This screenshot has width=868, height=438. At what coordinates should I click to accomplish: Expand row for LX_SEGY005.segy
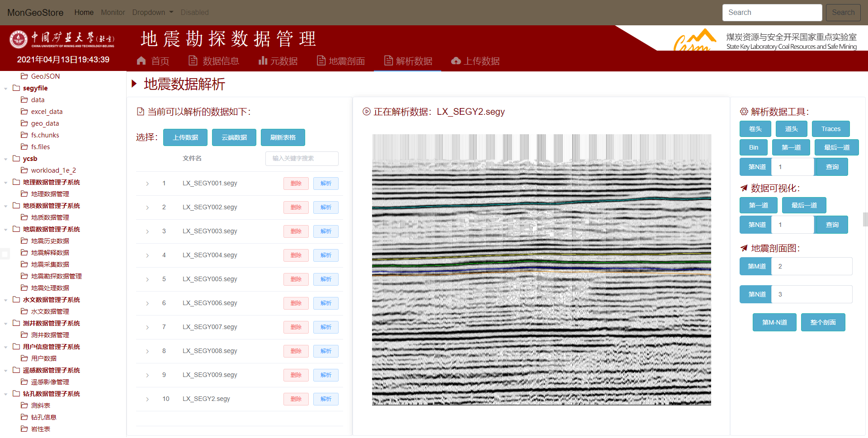coord(147,279)
